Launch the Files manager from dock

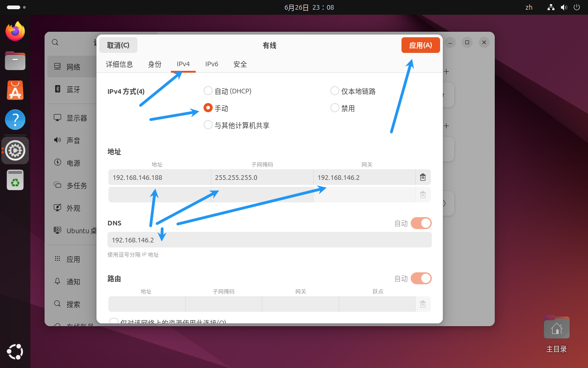(15, 61)
